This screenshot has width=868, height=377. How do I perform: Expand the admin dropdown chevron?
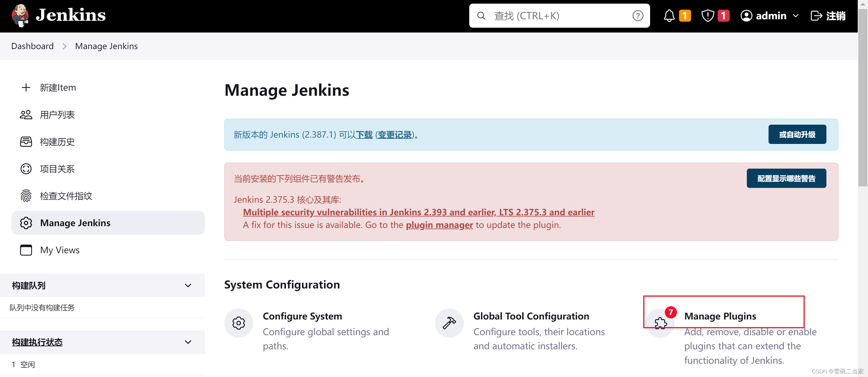(796, 16)
